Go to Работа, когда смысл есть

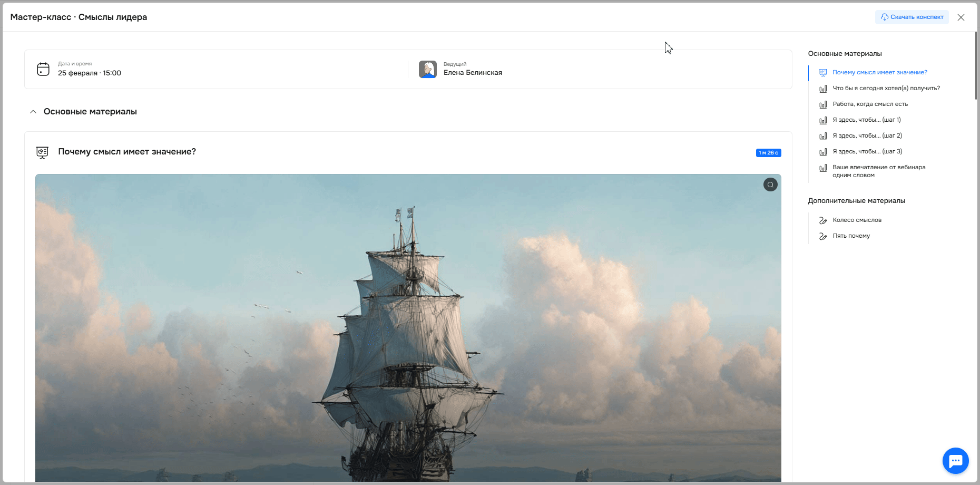870,104
